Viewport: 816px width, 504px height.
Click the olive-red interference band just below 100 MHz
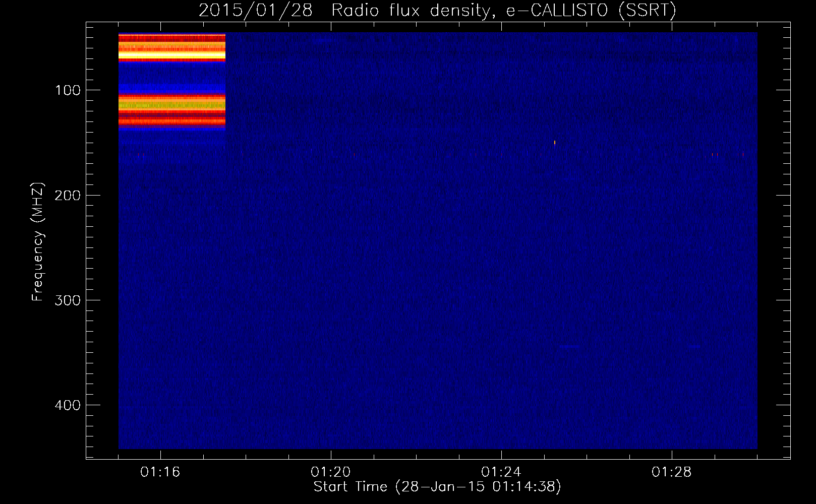click(x=172, y=109)
